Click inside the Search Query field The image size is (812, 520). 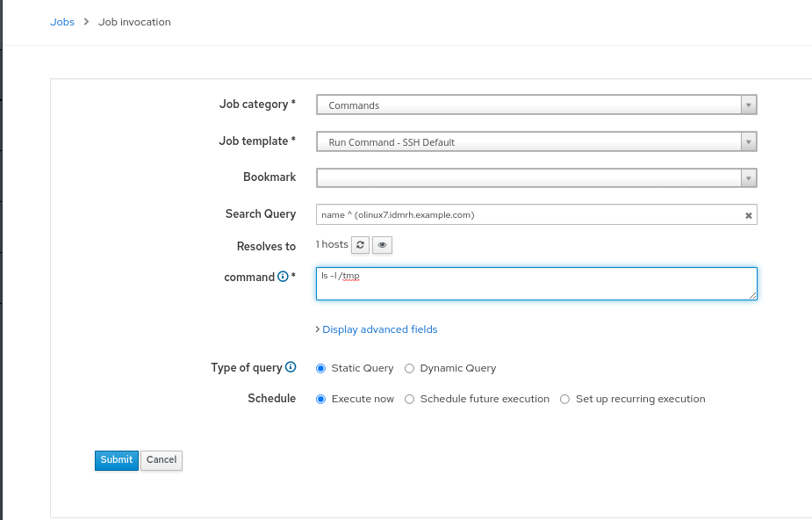point(527,215)
